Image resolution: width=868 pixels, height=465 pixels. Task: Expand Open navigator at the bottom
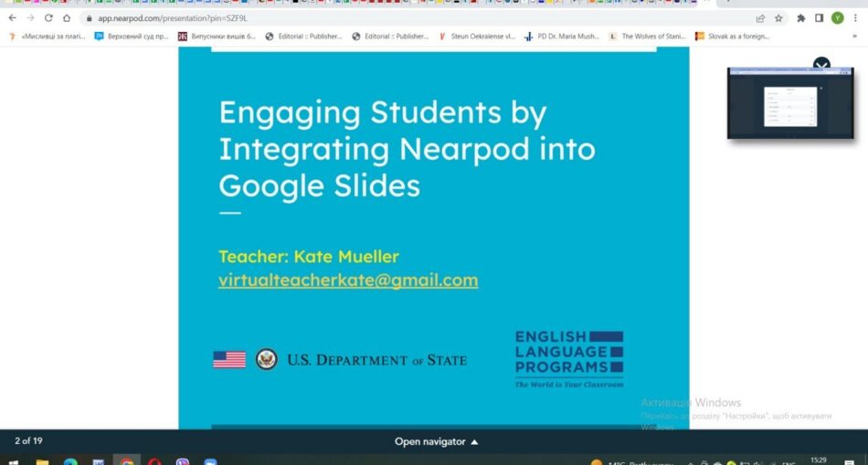click(x=436, y=441)
